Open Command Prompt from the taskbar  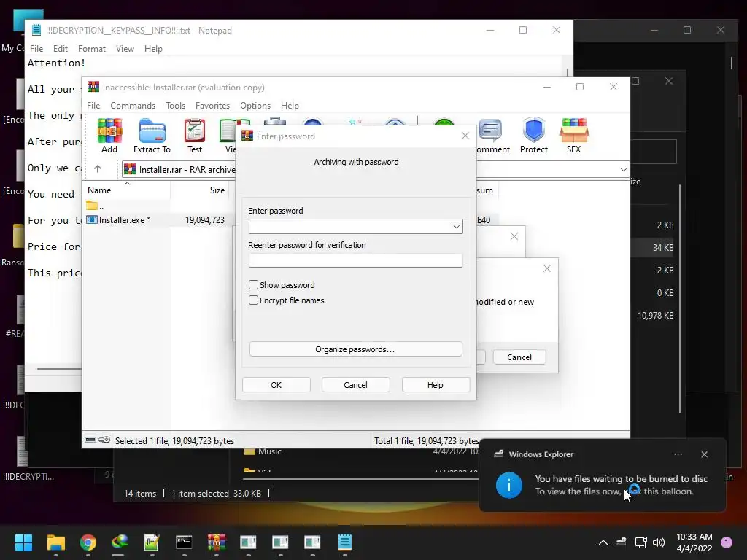point(184,542)
